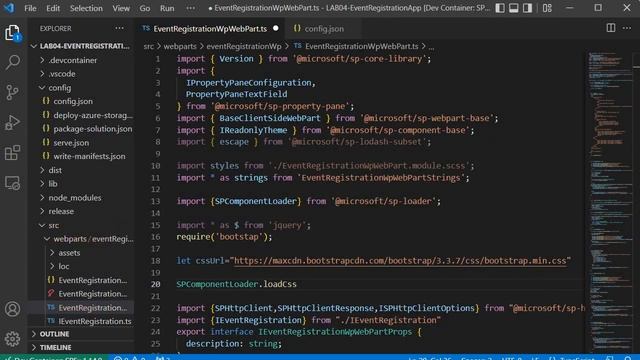Open the Run and Debug view

click(x=13, y=122)
